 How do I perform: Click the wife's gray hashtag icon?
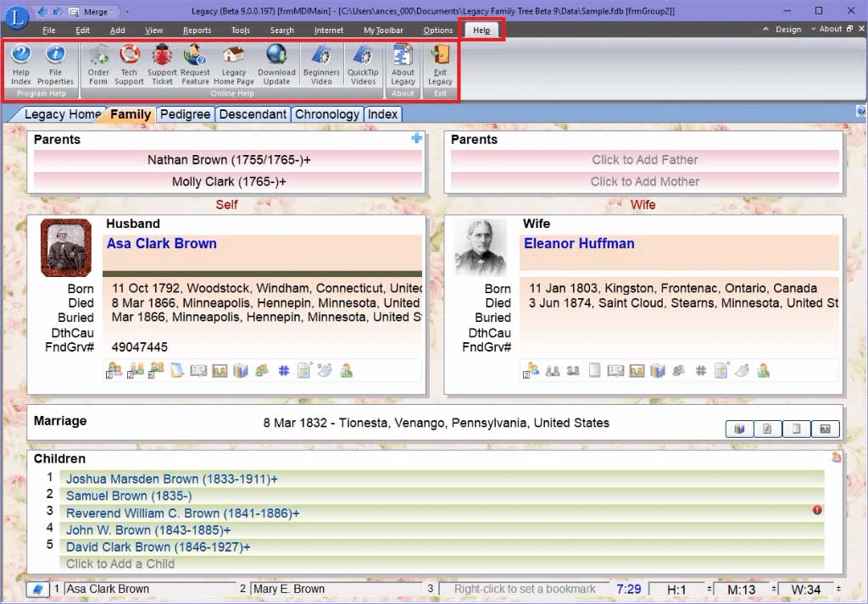[x=701, y=370]
